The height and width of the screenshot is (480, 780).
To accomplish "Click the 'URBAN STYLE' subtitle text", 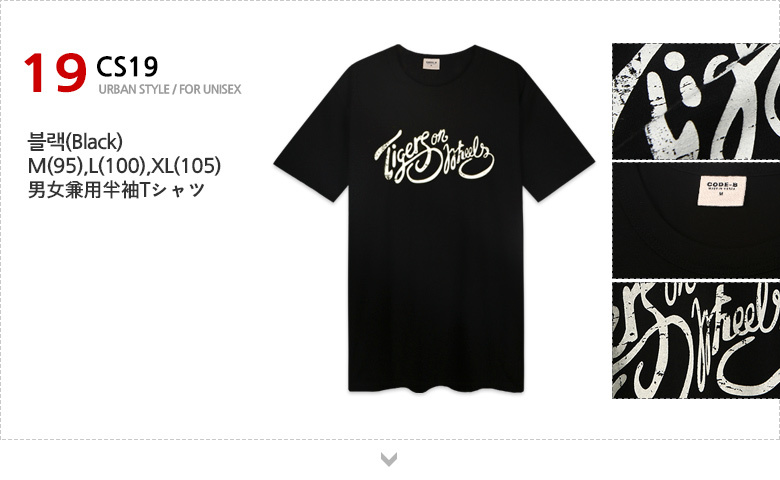I will [134, 90].
